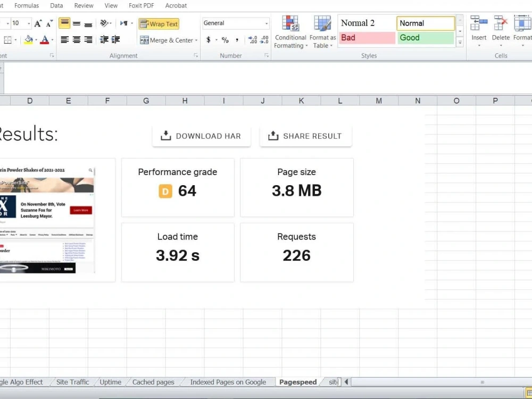Switch to Indexed Pages on Google sheet
The image size is (532, 399).
click(228, 382)
